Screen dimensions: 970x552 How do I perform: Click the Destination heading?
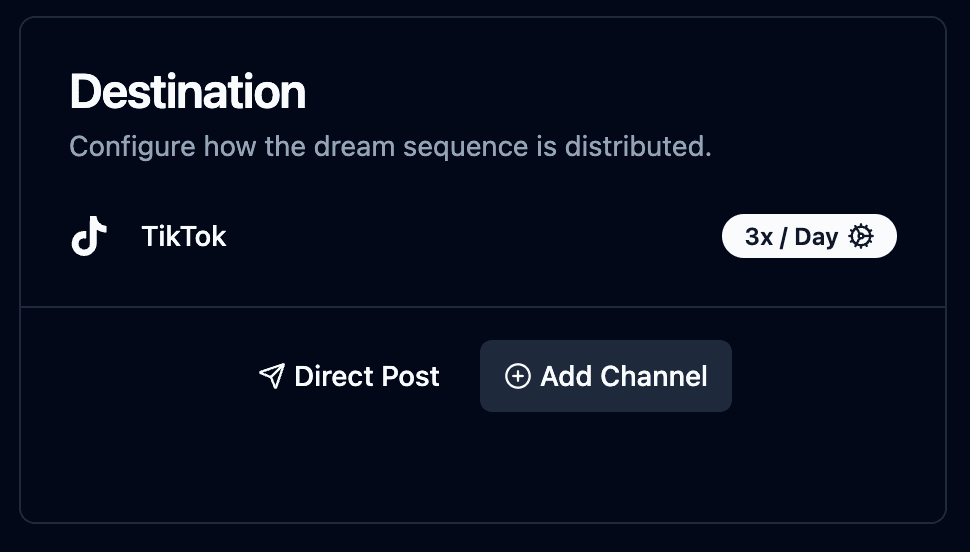click(x=187, y=92)
